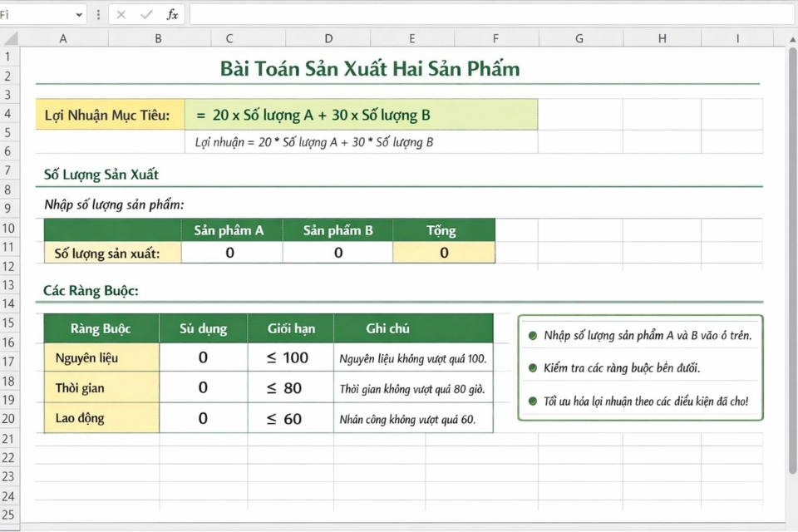Image resolution: width=798 pixels, height=532 pixels.
Task: Select the yellow Tổng cell
Action: (x=441, y=252)
